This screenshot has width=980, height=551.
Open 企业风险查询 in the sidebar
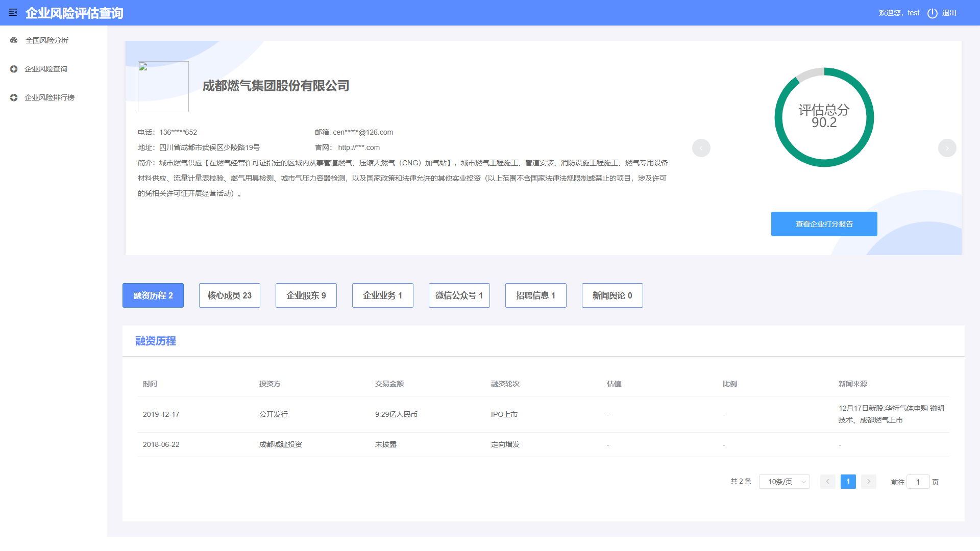(x=46, y=69)
